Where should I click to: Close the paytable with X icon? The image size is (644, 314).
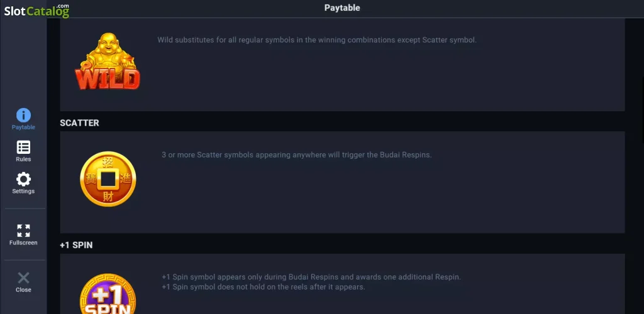coord(23,278)
